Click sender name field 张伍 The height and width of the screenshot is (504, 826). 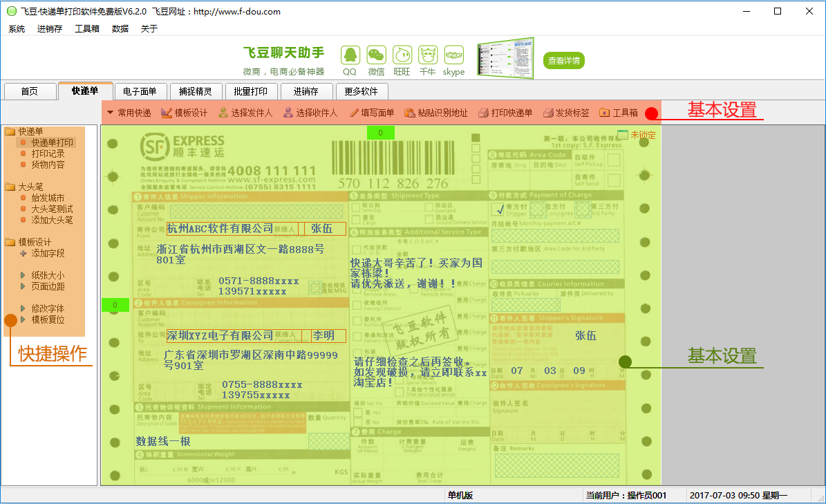coord(325,229)
